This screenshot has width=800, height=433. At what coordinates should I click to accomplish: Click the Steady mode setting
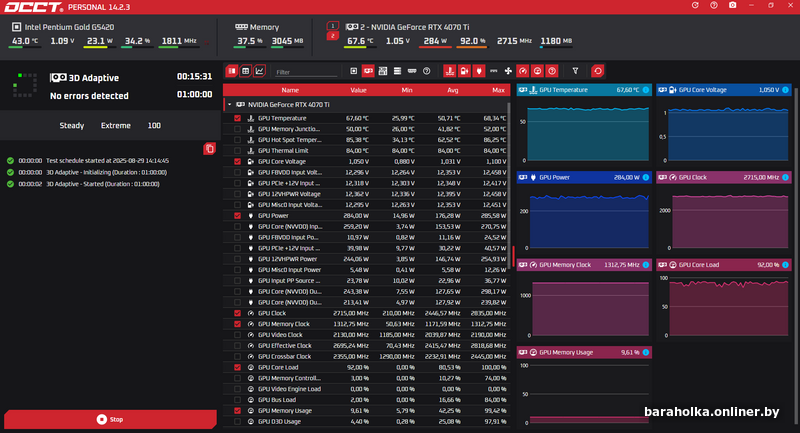tap(71, 125)
